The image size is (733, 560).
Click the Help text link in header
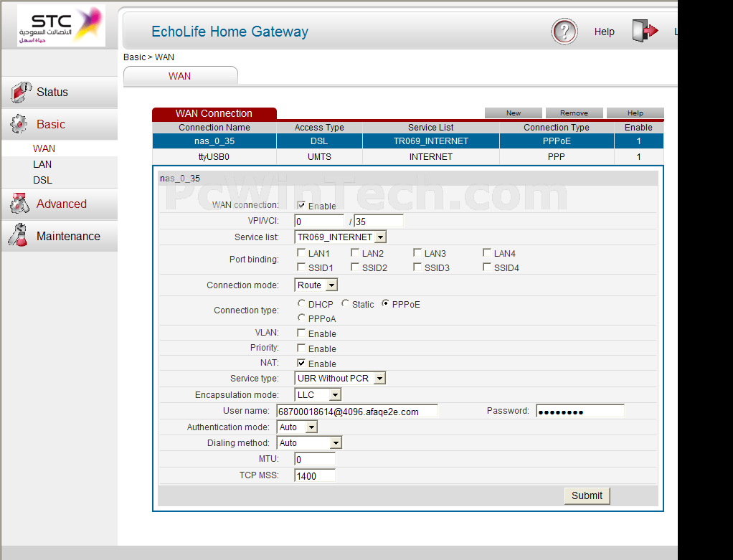(604, 32)
